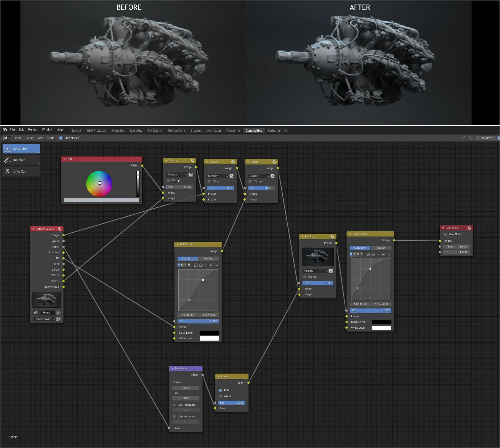Toggle Use Alpha in Composite node
This screenshot has width=500, height=448.
tap(446, 235)
